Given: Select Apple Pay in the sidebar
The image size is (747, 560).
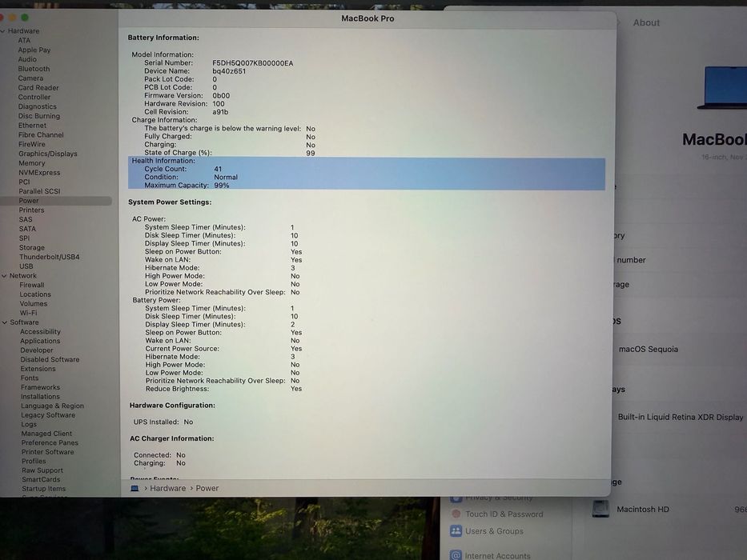Looking at the screenshot, I should click(x=34, y=50).
